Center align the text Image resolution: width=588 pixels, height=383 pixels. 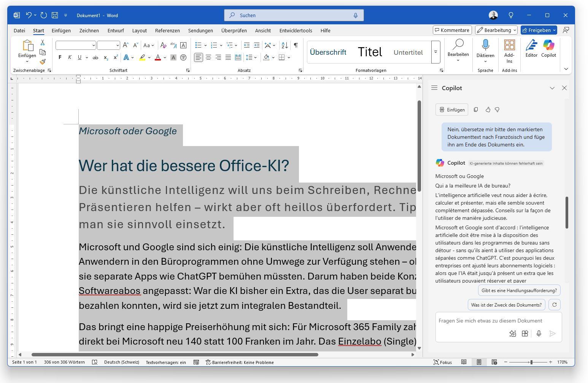click(208, 57)
